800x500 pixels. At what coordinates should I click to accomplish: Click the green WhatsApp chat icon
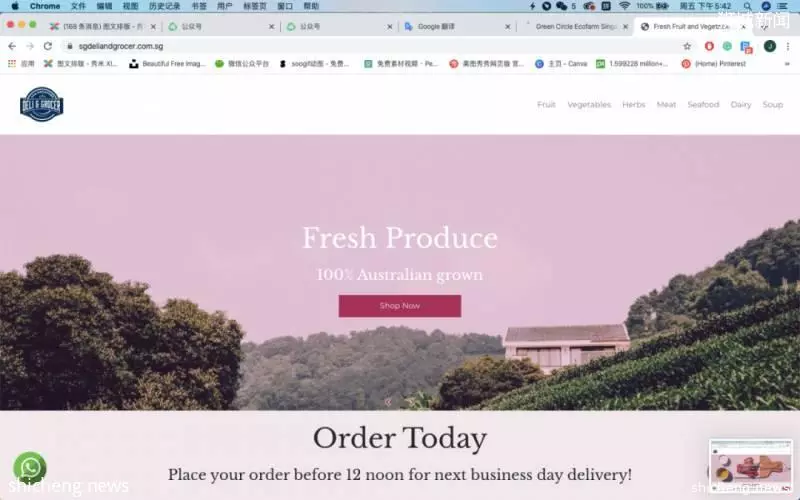[30, 467]
